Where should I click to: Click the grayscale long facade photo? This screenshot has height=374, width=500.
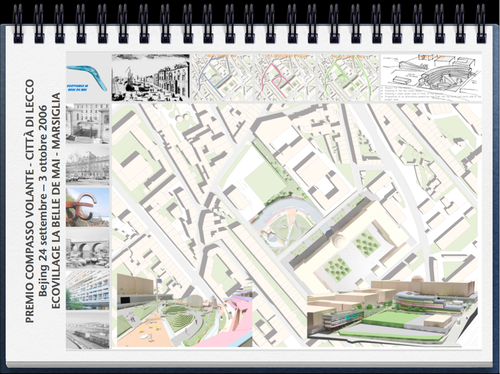88,166
